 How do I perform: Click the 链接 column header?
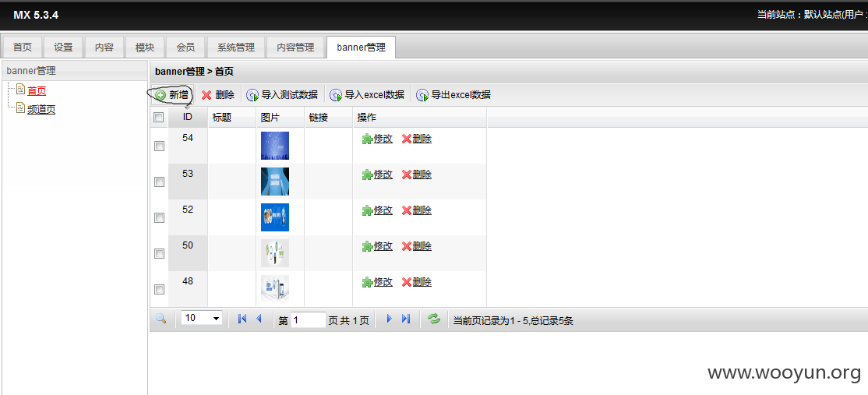(328, 118)
